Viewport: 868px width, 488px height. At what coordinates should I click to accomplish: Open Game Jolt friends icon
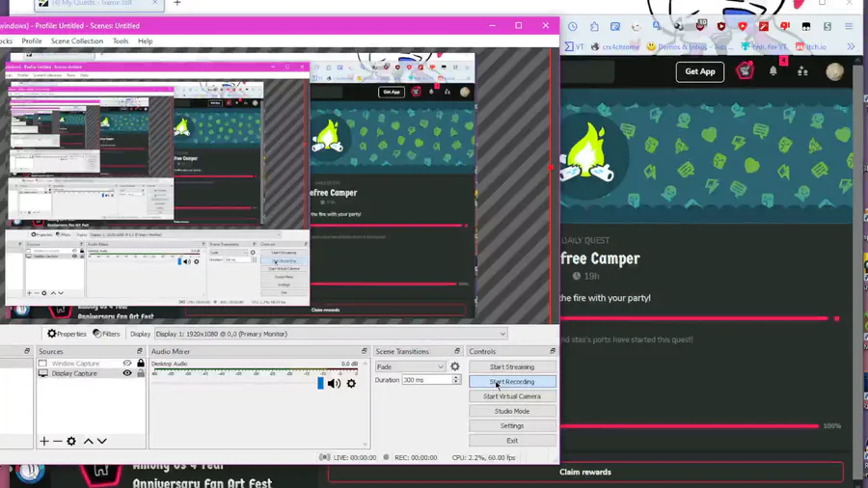[x=802, y=71]
